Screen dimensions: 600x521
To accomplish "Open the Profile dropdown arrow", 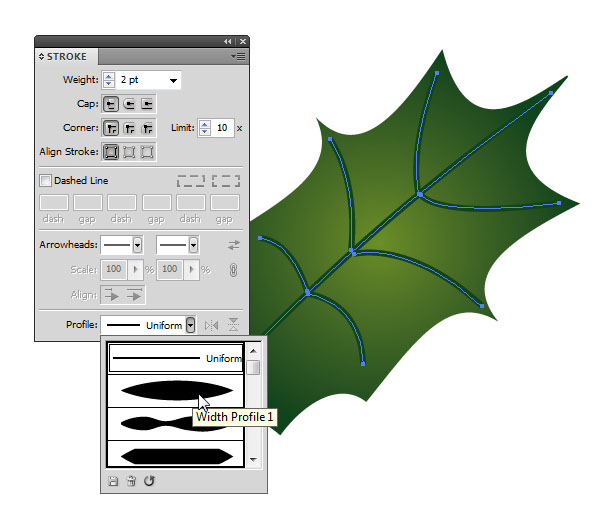I will click(191, 325).
